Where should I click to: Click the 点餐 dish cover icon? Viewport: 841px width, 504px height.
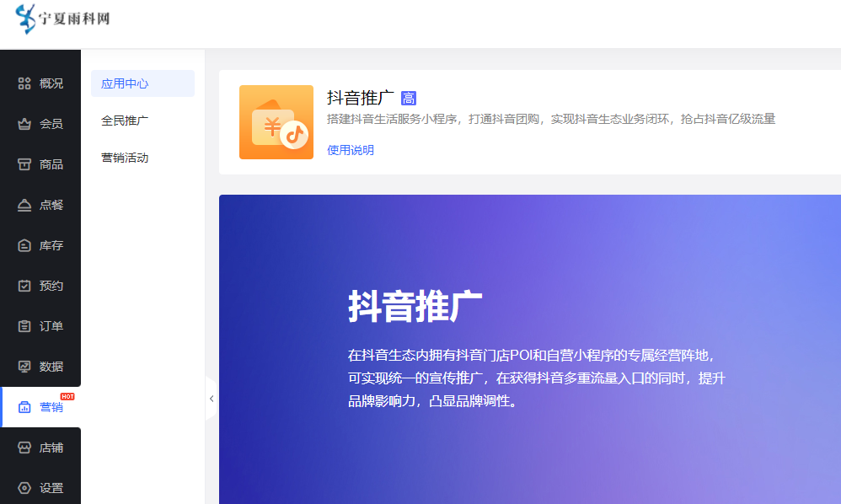(x=24, y=205)
